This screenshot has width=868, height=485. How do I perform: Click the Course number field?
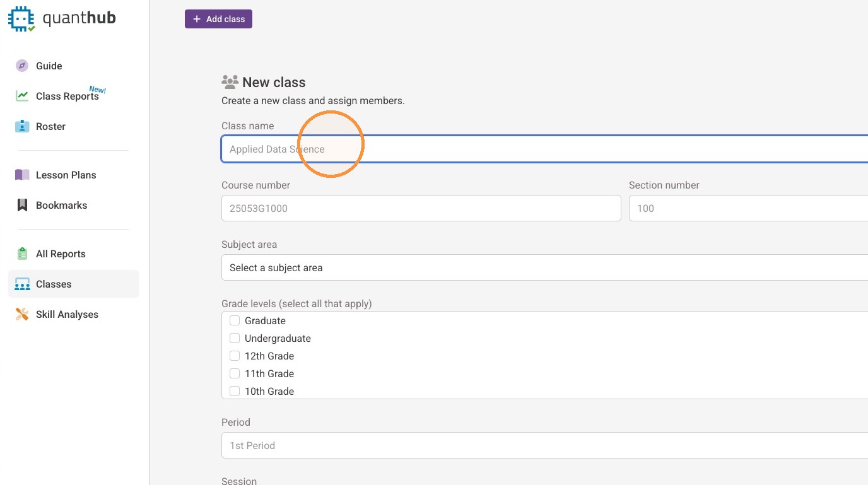(421, 208)
